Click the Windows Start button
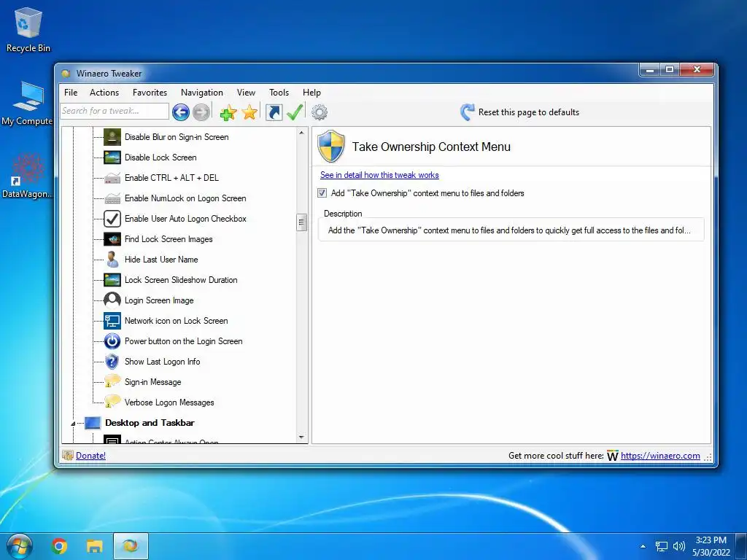 (18, 546)
